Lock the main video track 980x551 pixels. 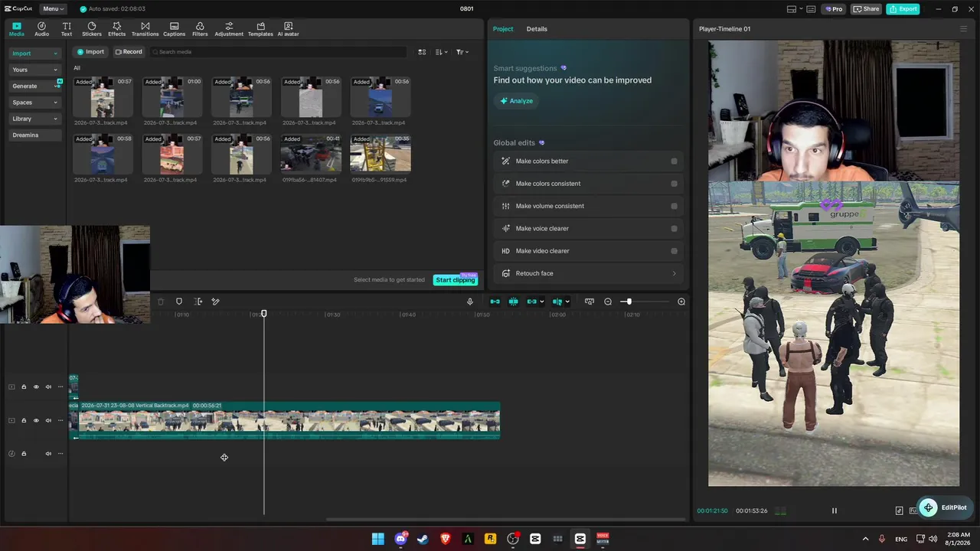pos(24,420)
